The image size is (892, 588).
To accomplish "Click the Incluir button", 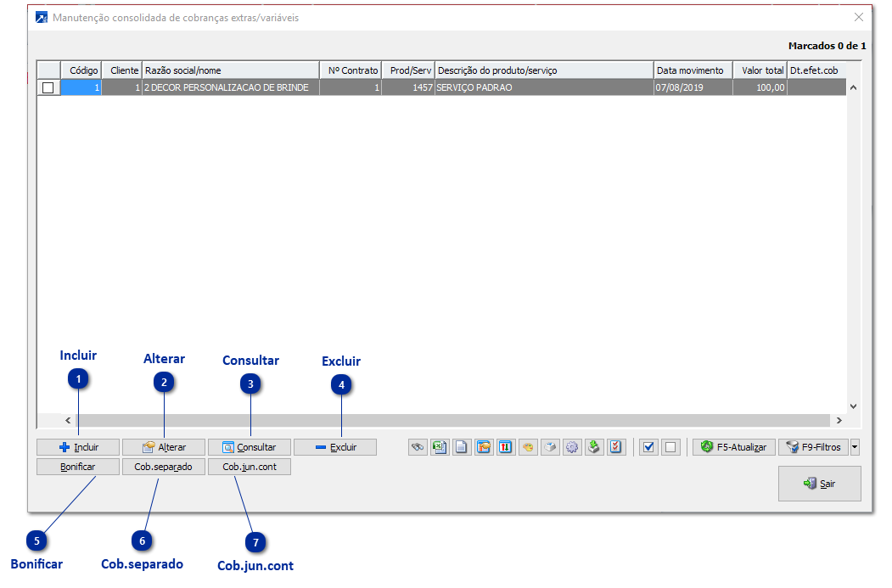I will [x=78, y=447].
